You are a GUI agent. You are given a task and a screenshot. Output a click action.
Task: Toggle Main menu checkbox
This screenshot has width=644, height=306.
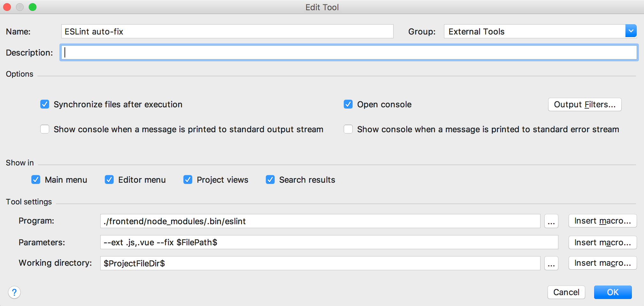pos(36,180)
